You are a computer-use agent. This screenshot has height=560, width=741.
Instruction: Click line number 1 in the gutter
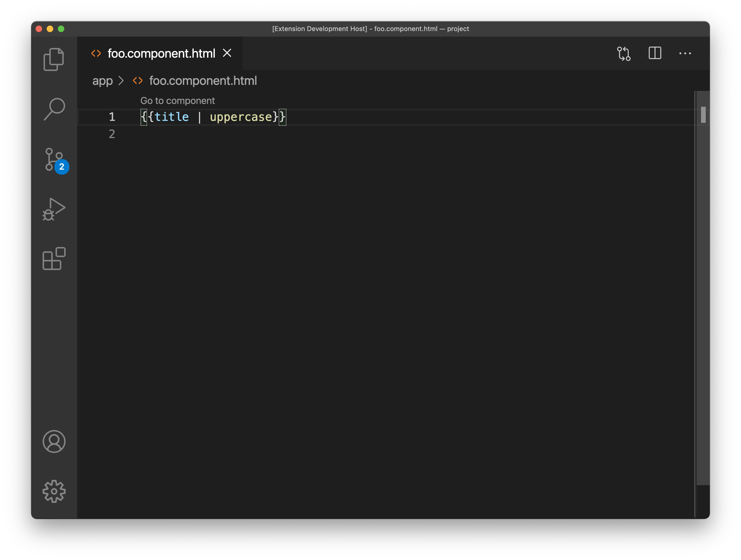click(112, 117)
